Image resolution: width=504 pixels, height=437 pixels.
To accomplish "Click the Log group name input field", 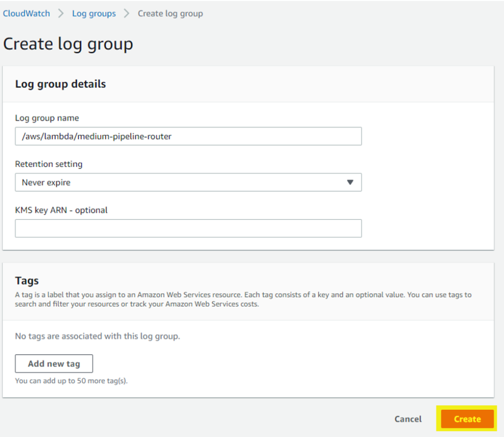I will pos(189,136).
